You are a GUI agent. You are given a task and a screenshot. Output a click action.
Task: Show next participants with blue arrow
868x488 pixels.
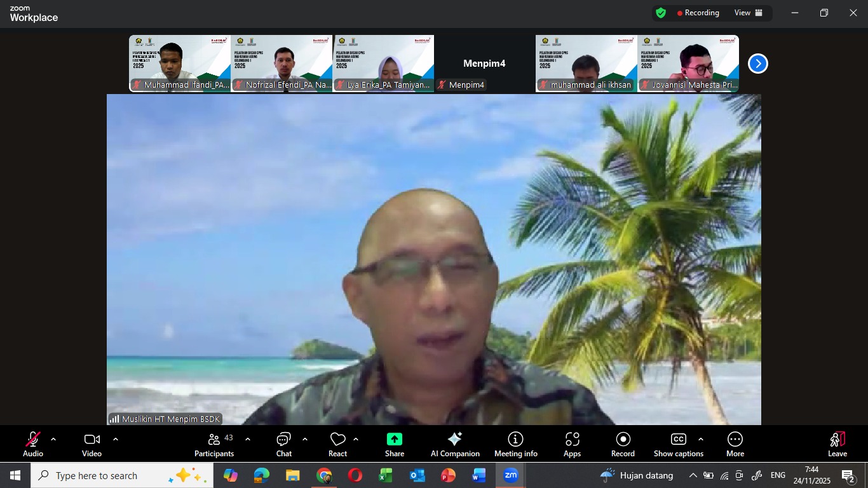tap(757, 64)
